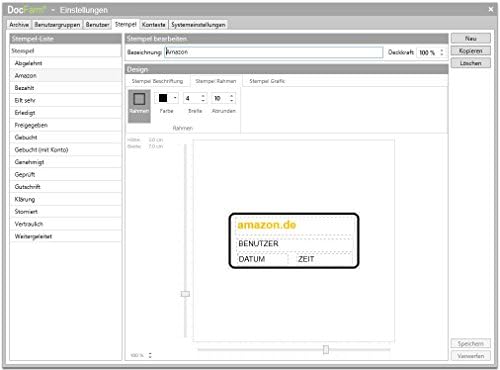Click the horizontal size slider handle
Image resolution: width=500 pixels, height=370 pixels.
click(326, 349)
